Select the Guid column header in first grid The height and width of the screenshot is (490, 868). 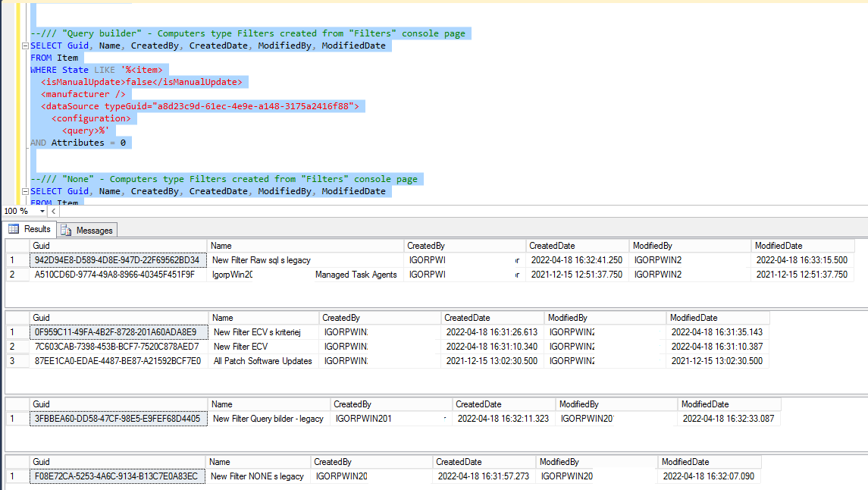118,246
